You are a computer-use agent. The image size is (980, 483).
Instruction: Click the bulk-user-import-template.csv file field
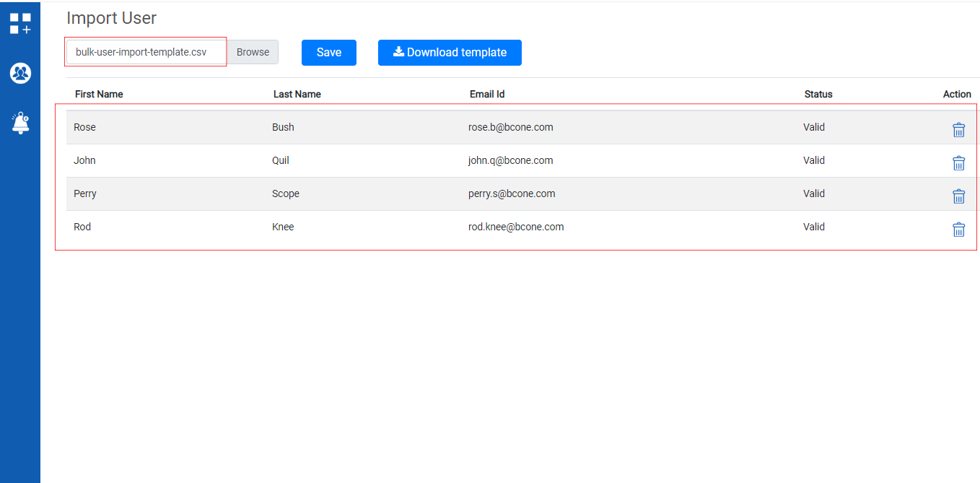point(147,52)
